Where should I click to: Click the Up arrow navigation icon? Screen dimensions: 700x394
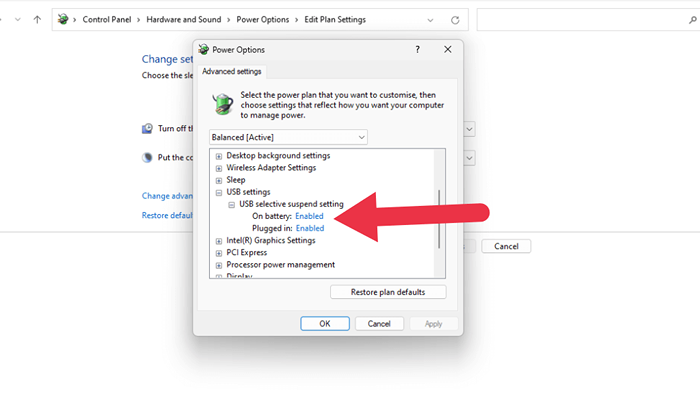(x=38, y=20)
